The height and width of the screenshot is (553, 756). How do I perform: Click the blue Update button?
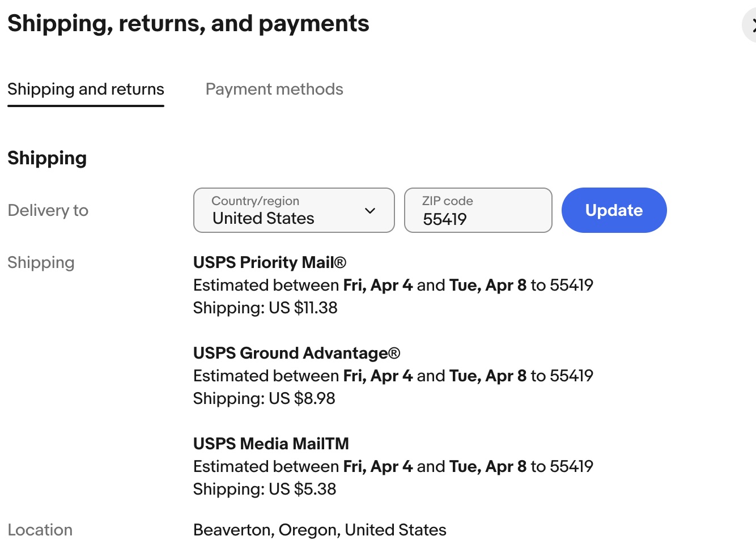(x=614, y=210)
